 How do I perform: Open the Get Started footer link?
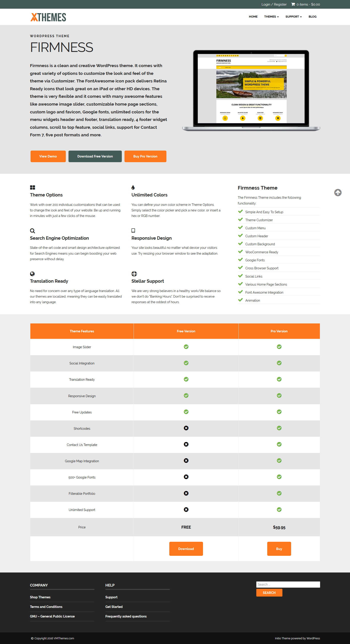(x=114, y=607)
